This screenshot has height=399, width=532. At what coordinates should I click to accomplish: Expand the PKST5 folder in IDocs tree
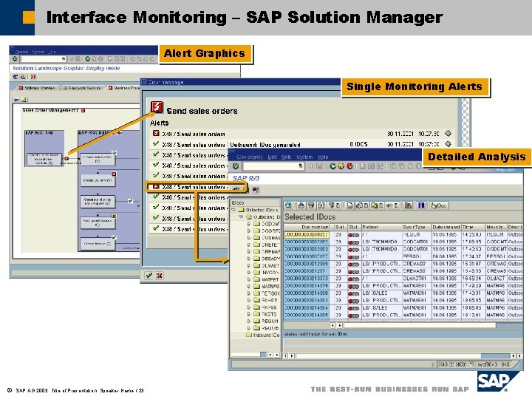[249, 314]
